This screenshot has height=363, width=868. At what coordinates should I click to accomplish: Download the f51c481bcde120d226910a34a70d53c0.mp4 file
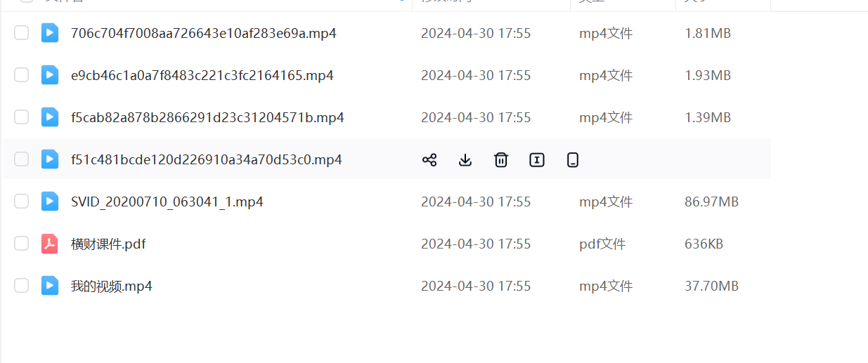[x=465, y=160]
